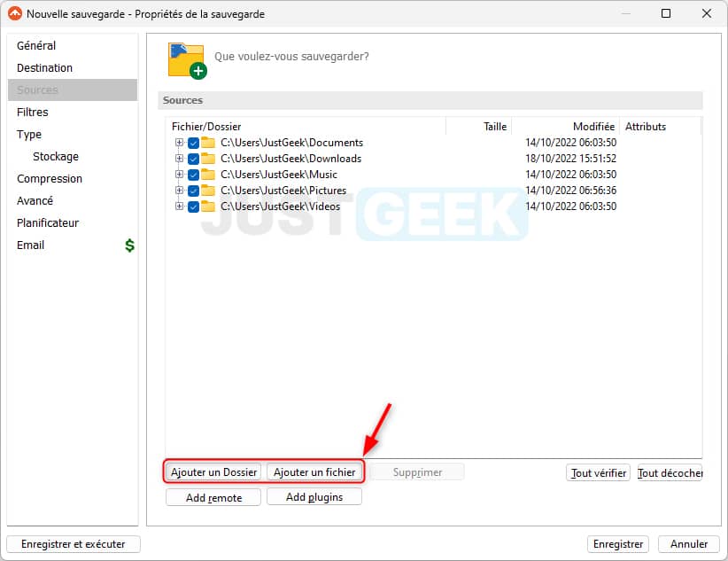Click the backup app icon in title bar
The width and height of the screenshot is (728, 561).
tap(15, 13)
